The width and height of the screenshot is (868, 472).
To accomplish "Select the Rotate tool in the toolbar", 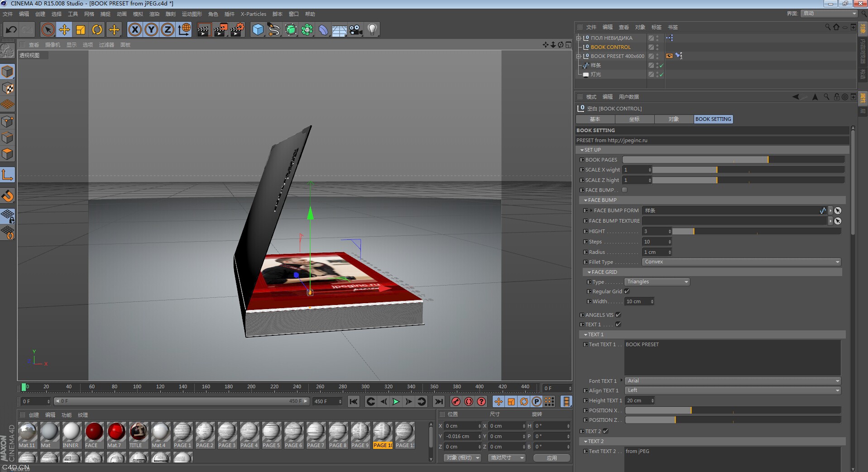I will [x=97, y=29].
